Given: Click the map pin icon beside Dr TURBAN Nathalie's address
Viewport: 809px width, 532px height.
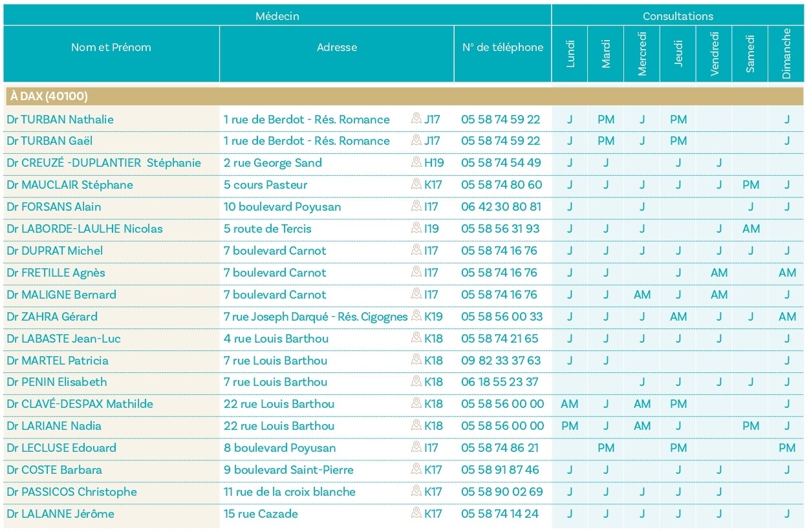Looking at the screenshot, I should click(x=416, y=118).
